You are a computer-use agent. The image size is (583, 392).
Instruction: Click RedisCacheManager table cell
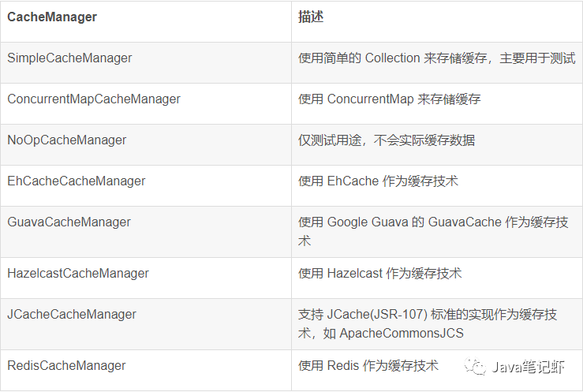coord(146,370)
